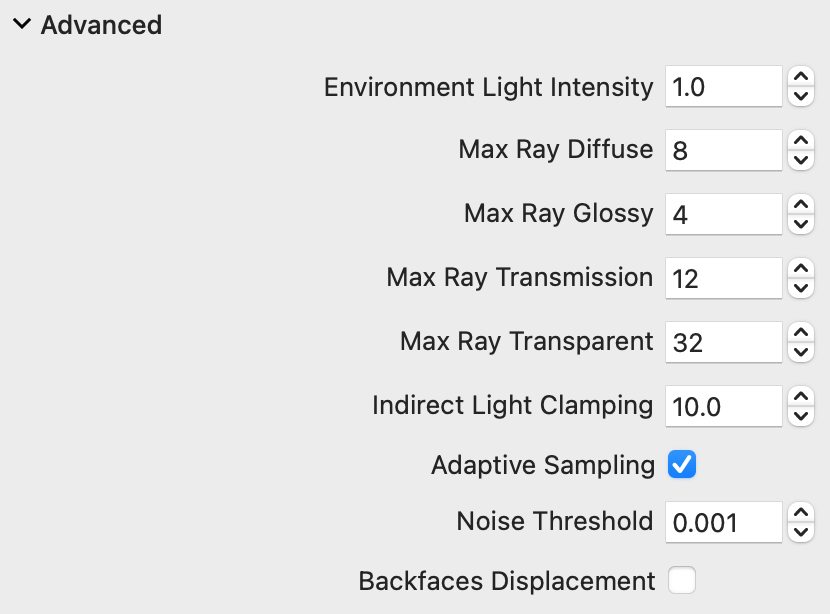
Task: Lower Max Ray Glossy stepper down
Action: [800, 224]
